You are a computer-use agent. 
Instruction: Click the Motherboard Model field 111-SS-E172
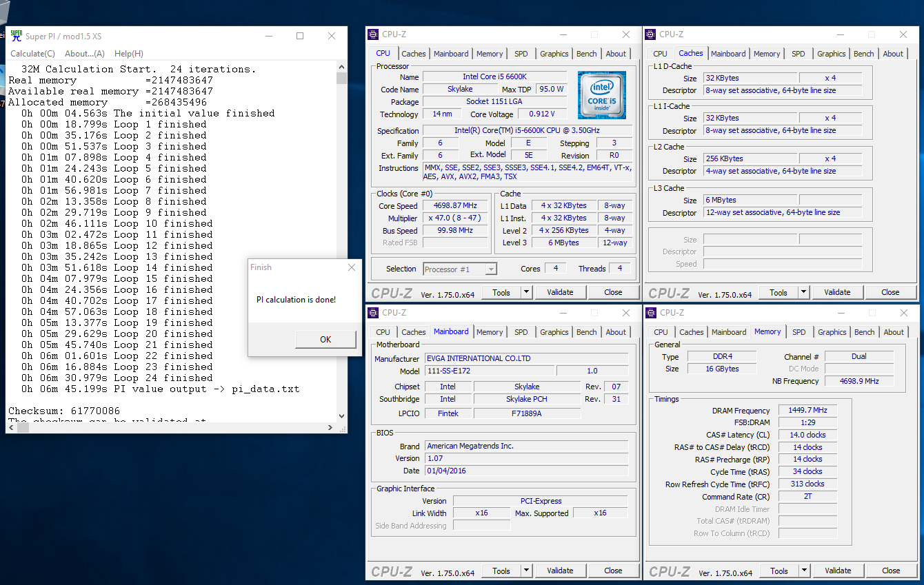pos(489,371)
